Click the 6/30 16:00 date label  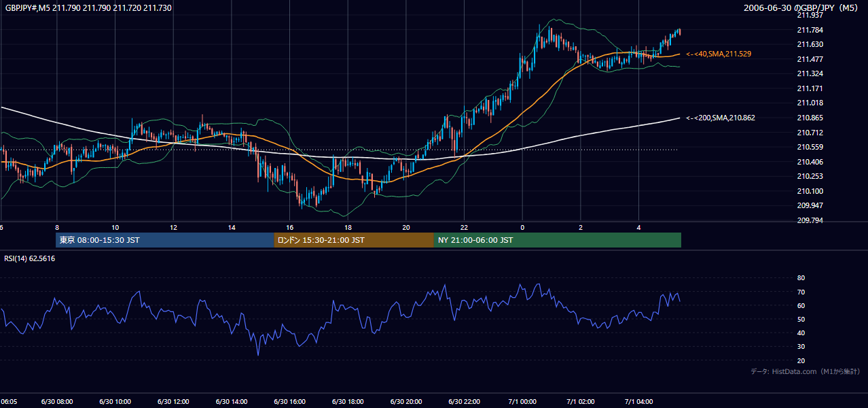(x=290, y=402)
